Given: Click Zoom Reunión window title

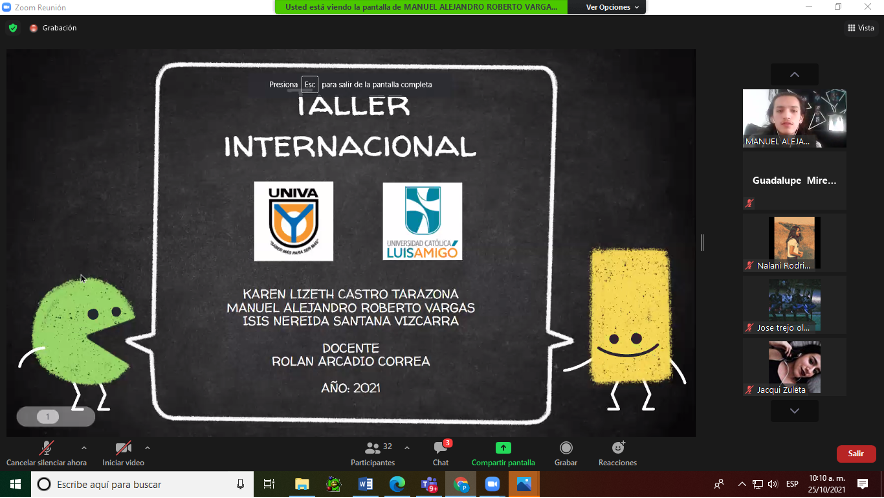Looking at the screenshot, I should [x=40, y=7].
